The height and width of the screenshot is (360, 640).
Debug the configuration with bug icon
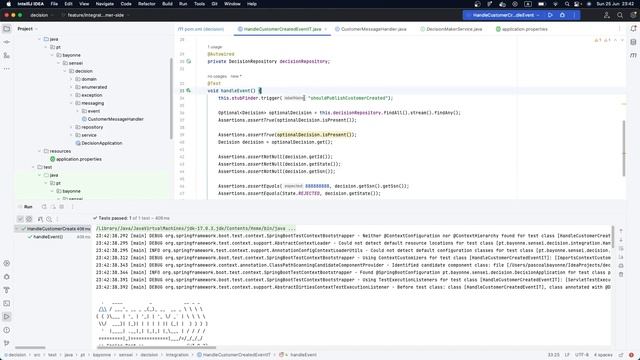click(562, 15)
